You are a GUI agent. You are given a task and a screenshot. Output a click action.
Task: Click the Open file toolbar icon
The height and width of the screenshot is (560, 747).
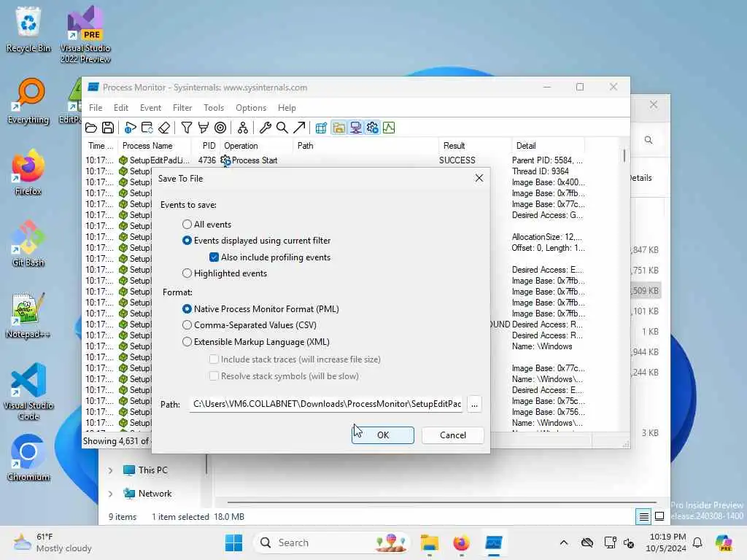pyautogui.click(x=91, y=128)
